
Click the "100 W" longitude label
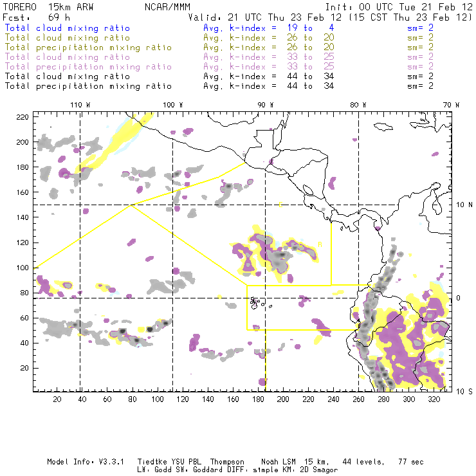pyautogui.click(x=173, y=105)
